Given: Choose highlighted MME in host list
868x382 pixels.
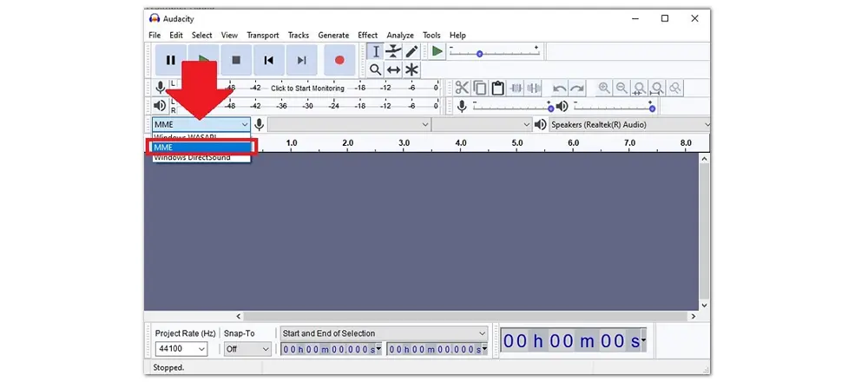Looking at the screenshot, I should coord(201,147).
